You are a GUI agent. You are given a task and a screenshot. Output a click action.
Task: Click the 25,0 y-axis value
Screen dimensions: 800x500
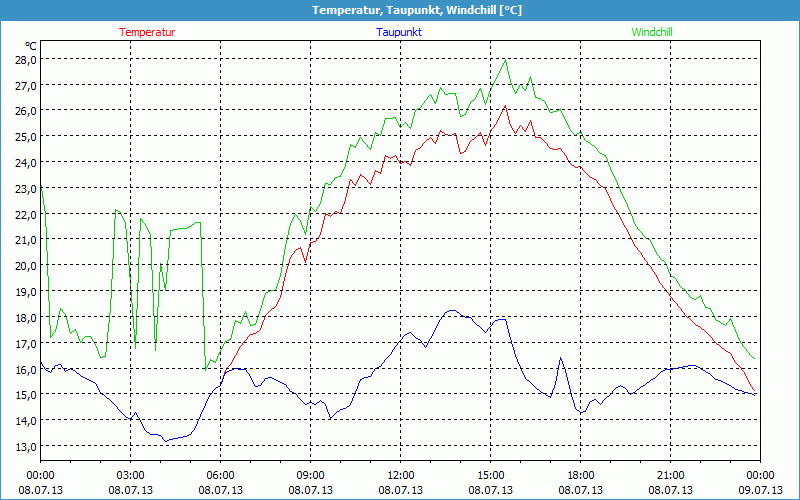click(27, 137)
